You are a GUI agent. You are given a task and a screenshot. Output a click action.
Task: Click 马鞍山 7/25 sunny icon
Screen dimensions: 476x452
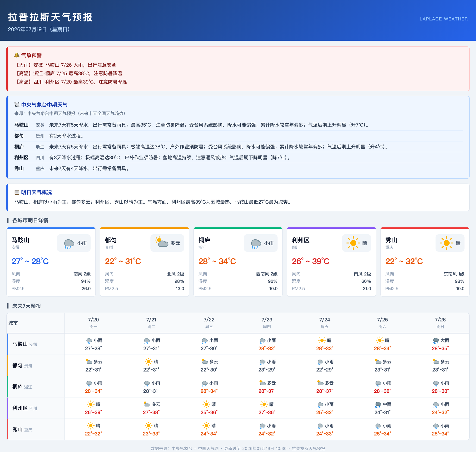coord(380,341)
